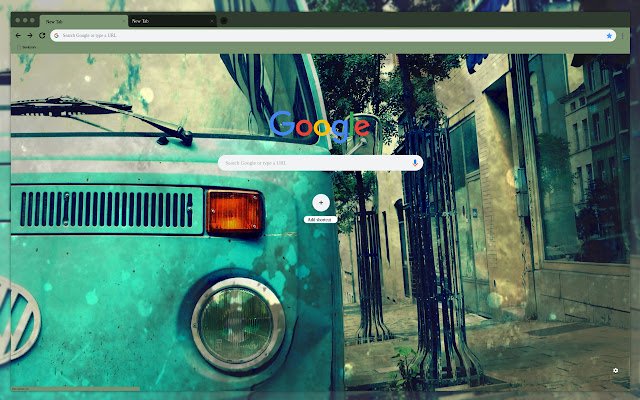Reload the current page

[x=42, y=36]
